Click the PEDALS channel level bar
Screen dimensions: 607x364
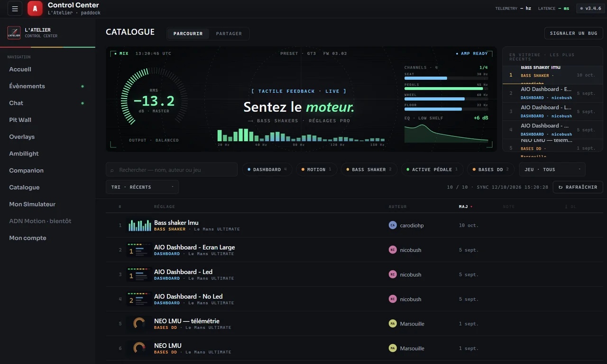pyautogui.click(x=446, y=89)
